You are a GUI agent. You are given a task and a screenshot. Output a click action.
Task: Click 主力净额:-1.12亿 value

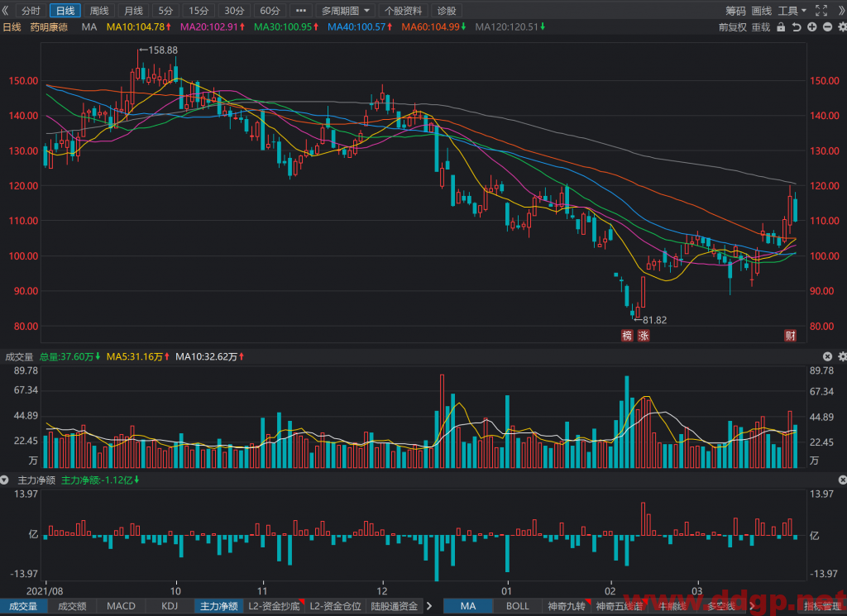tap(100, 480)
